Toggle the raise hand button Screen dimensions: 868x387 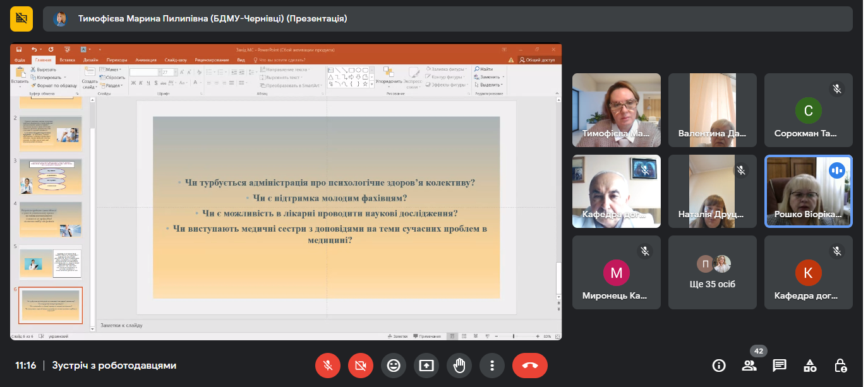[459, 365]
